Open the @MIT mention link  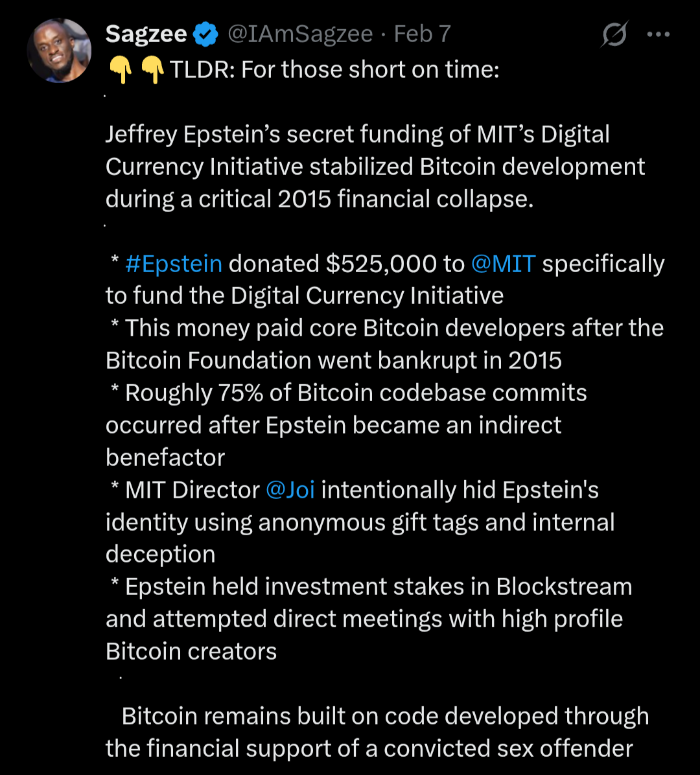[503, 264]
